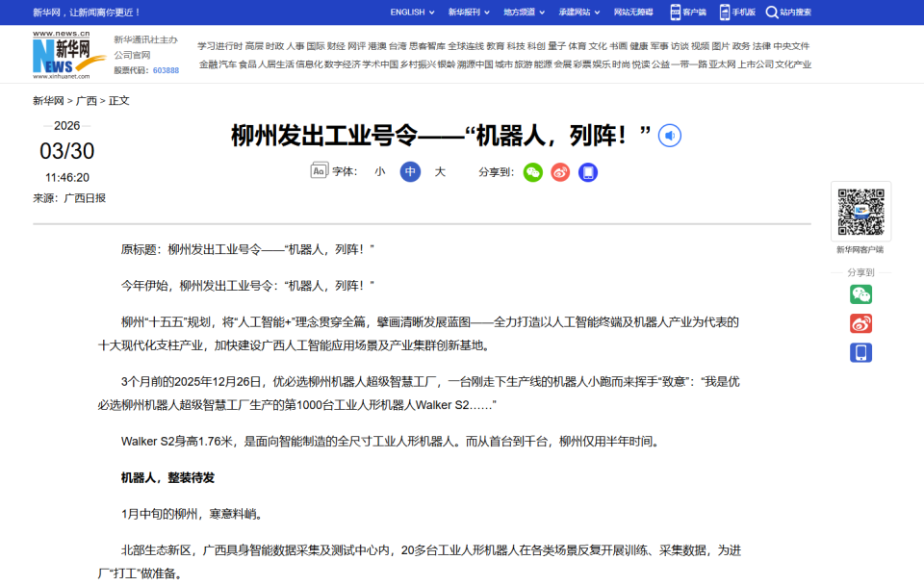The height and width of the screenshot is (586, 924).
Task: Click the font size Aa icon
Action: [319, 170]
